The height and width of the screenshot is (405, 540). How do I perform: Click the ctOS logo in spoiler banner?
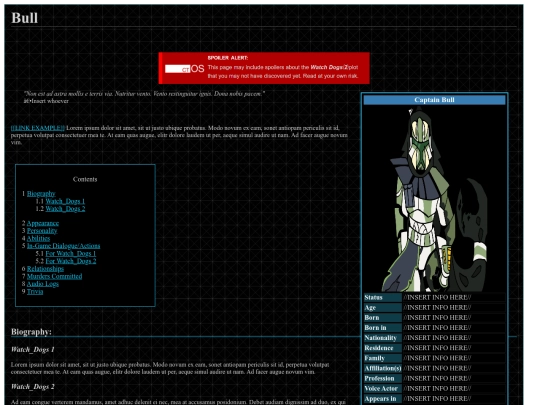click(x=185, y=69)
